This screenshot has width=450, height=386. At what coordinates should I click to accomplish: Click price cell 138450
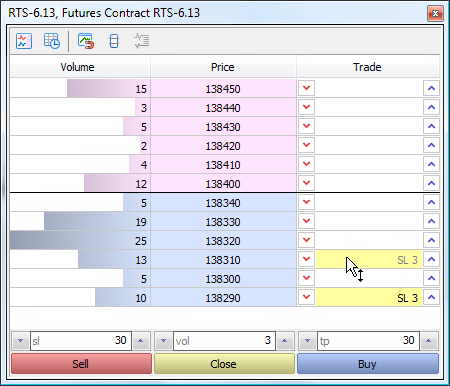[x=223, y=89]
